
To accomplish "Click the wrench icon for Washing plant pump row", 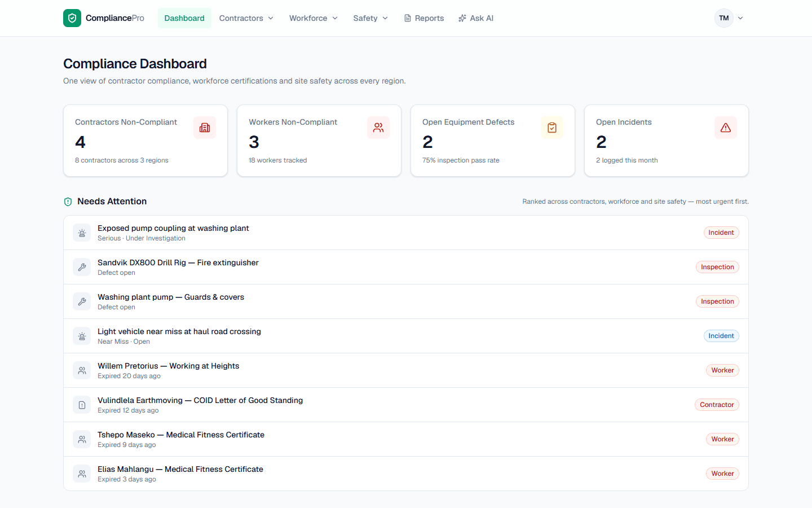I will [x=82, y=301].
